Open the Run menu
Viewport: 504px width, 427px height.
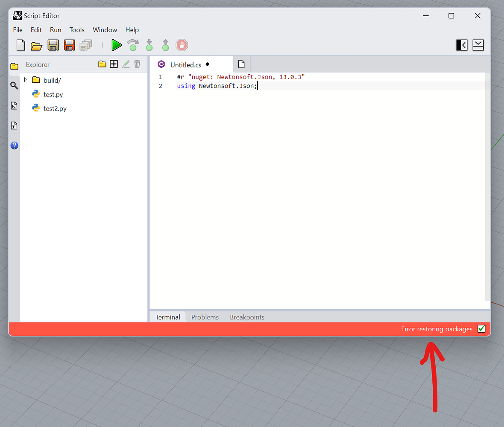56,29
